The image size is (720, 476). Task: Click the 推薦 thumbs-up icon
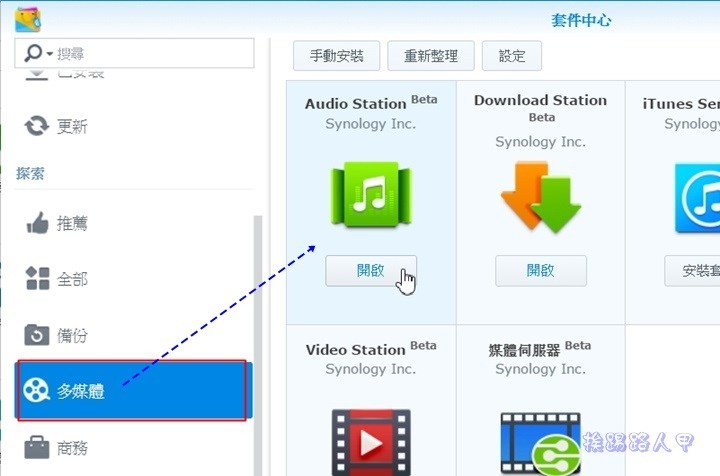point(37,223)
